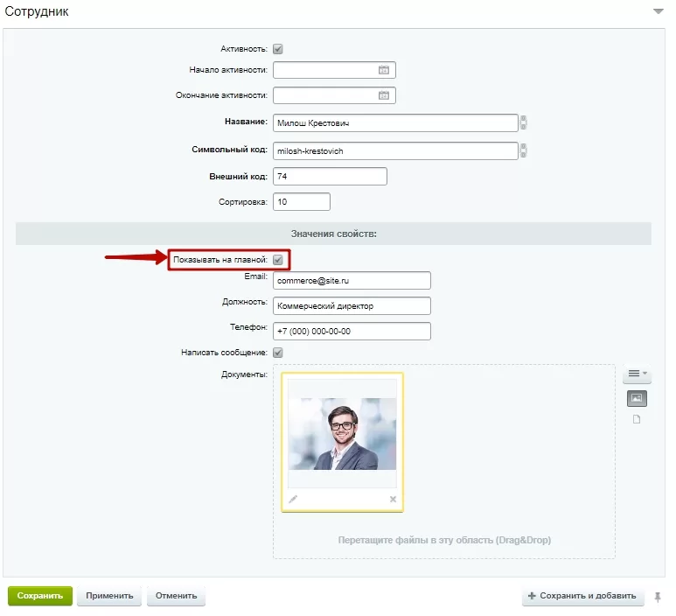This screenshot has height=616, width=676.
Task: Click the Отменить button
Action: (x=177, y=596)
